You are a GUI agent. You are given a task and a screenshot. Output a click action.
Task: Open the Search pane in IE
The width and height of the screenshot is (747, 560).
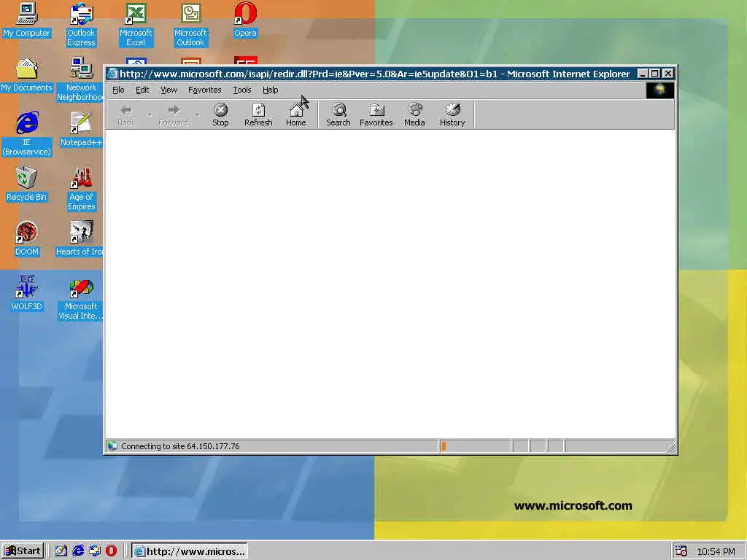pos(338,115)
